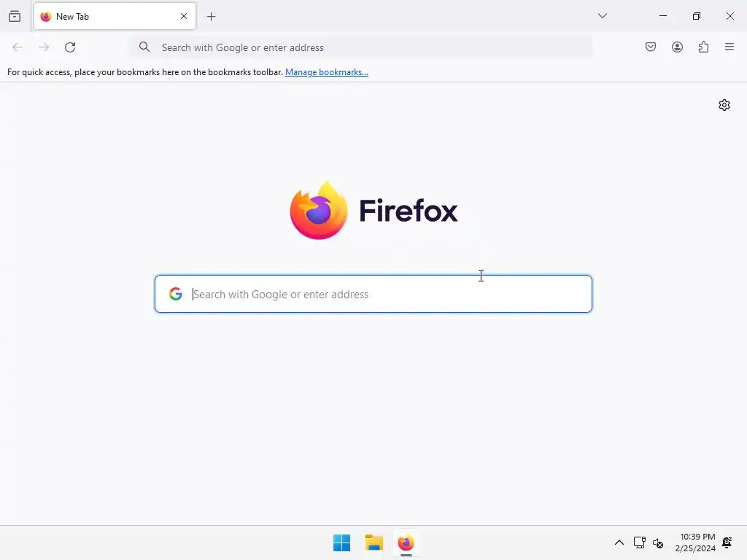Open a new tab with plus button

(x=211, y=17)
